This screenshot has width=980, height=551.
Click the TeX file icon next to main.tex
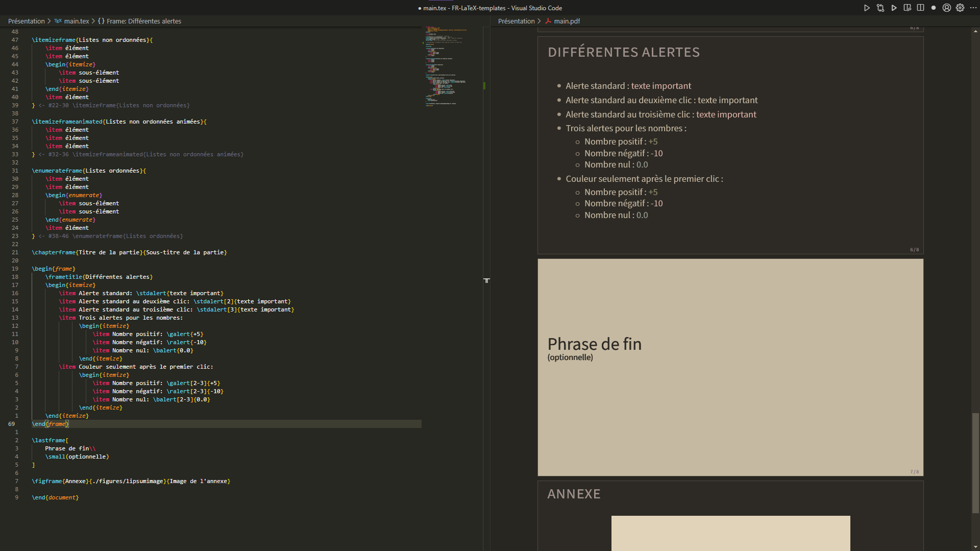coord(58,21)
